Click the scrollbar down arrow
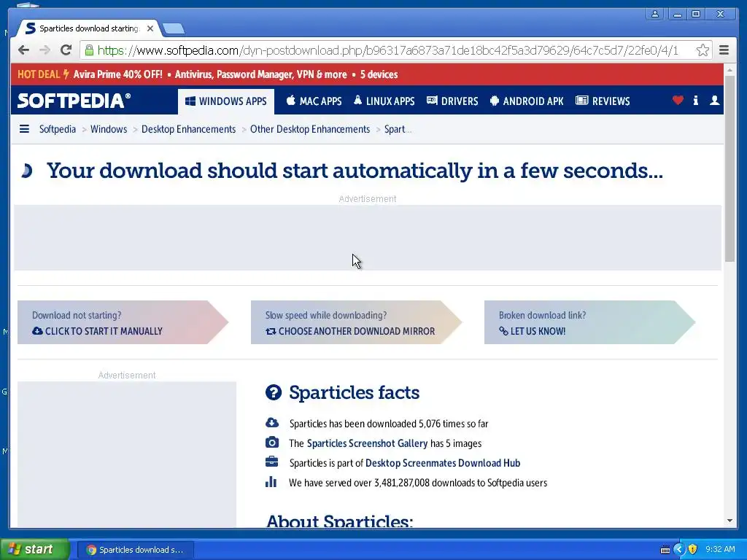 coord(729,521)
